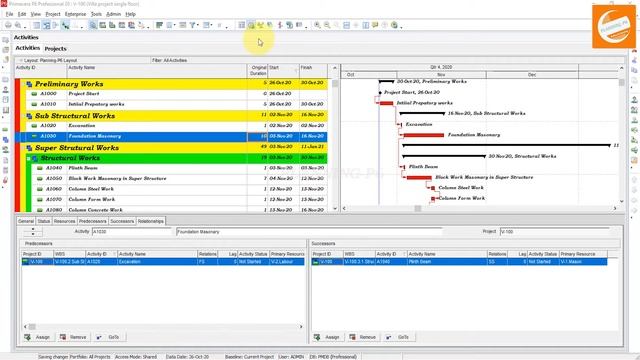Click the Activity ID field showing A1030
Image resolution: width=640 pixels, height=360 pixels.
(x=132, y=232)
